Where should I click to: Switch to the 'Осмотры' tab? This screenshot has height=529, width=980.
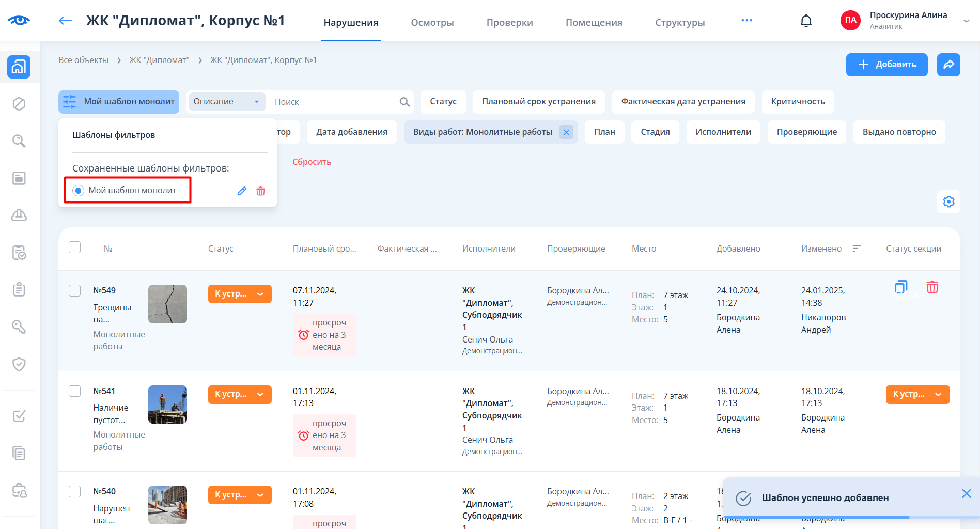(x=432, y=22)
